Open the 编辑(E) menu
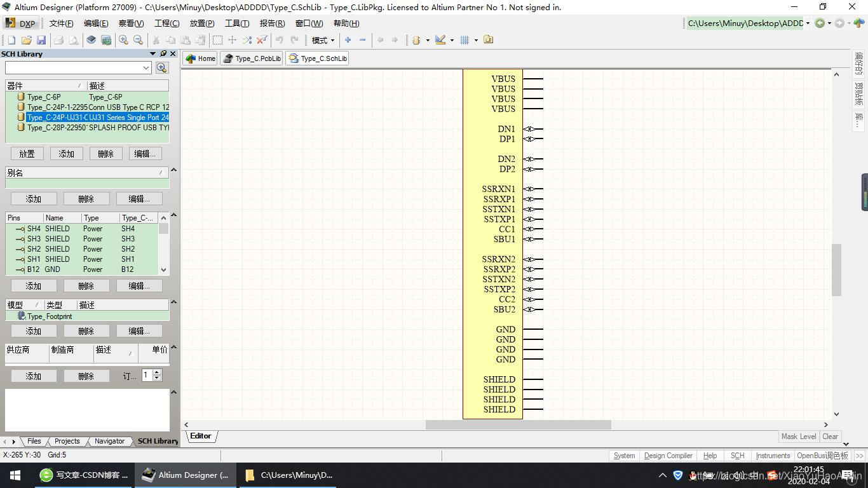This screenshot has width=868, height=488. click(95, 24)
